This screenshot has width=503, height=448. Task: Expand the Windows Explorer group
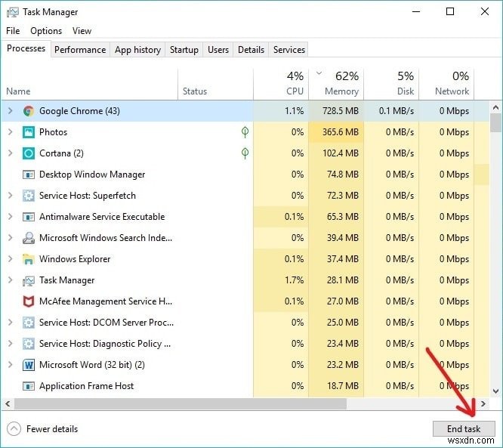tap(11, 259)
